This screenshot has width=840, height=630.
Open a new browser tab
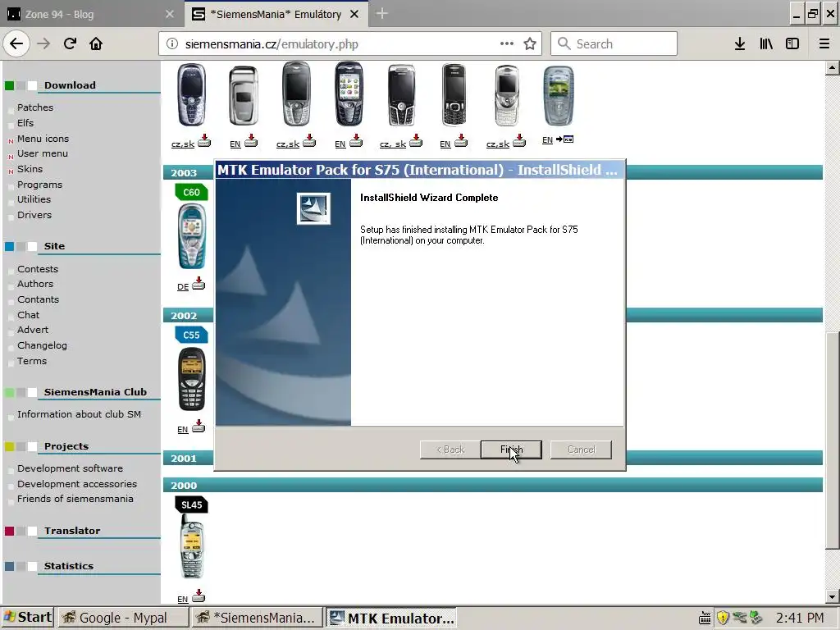coord(382,14)
